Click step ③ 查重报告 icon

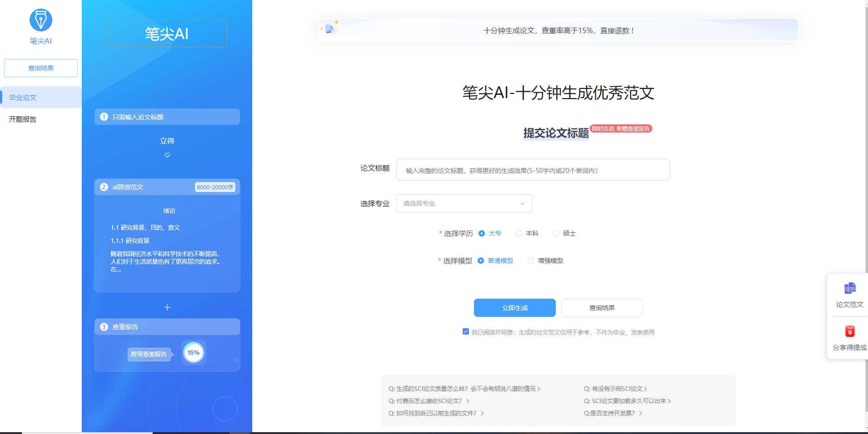(103, 326)
